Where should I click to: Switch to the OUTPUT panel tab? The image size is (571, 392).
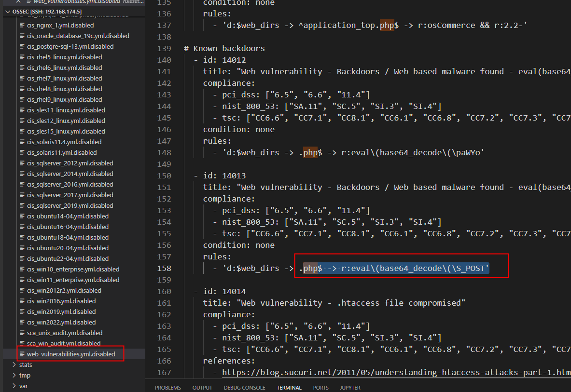(x=202, y=388)
